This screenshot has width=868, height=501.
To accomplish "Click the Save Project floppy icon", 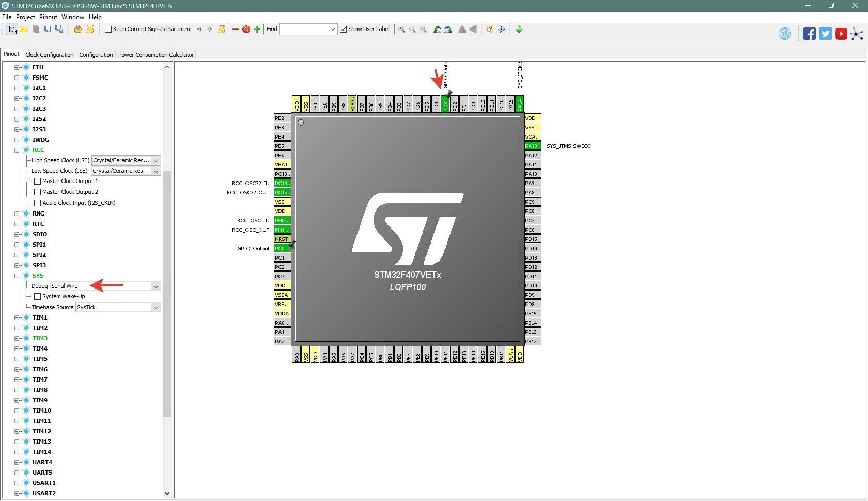I will tap(48, 29).
